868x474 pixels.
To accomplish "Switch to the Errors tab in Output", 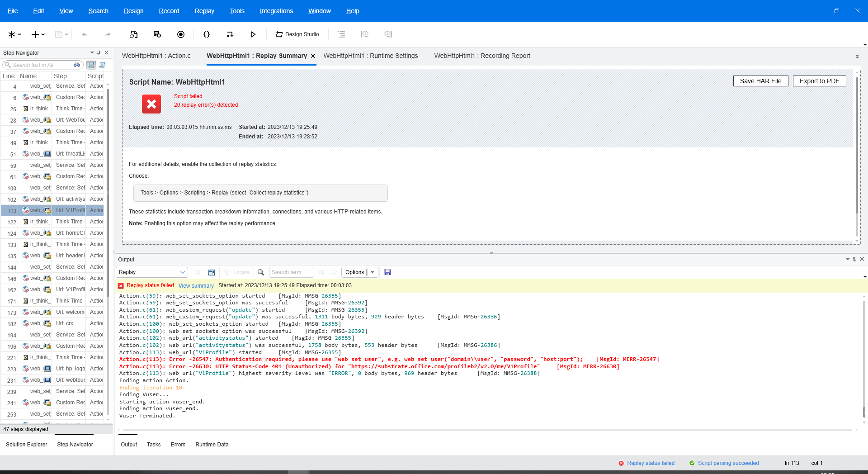I will coord(178,445).
